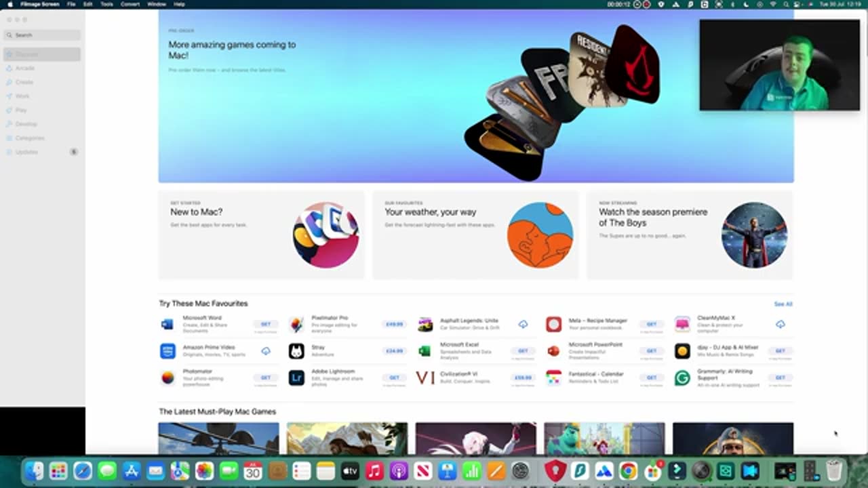Open The Boys season premiere card
The width and height of the screenshot is (868, 488).
pyautogui.click(x=690, y=235)
